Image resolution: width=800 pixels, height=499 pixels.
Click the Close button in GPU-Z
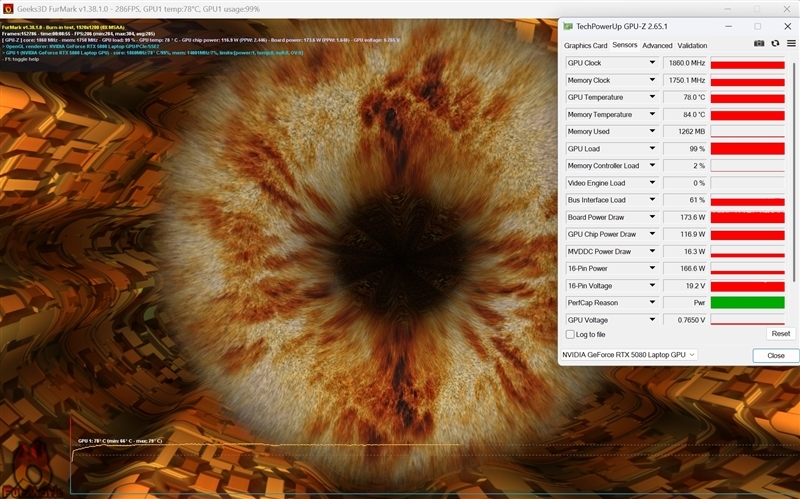[776, 356]
